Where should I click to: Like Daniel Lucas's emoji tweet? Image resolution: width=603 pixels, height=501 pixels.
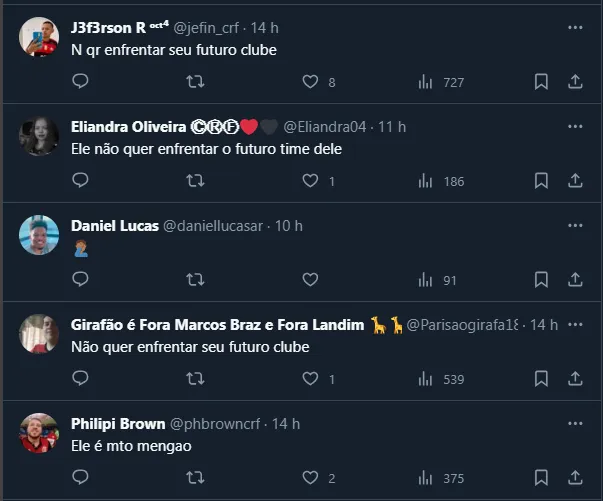click(310, 280)
